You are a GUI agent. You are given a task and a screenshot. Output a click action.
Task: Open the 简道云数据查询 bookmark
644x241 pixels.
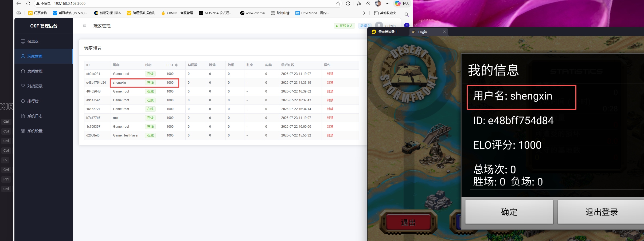[x=141, y=13]
